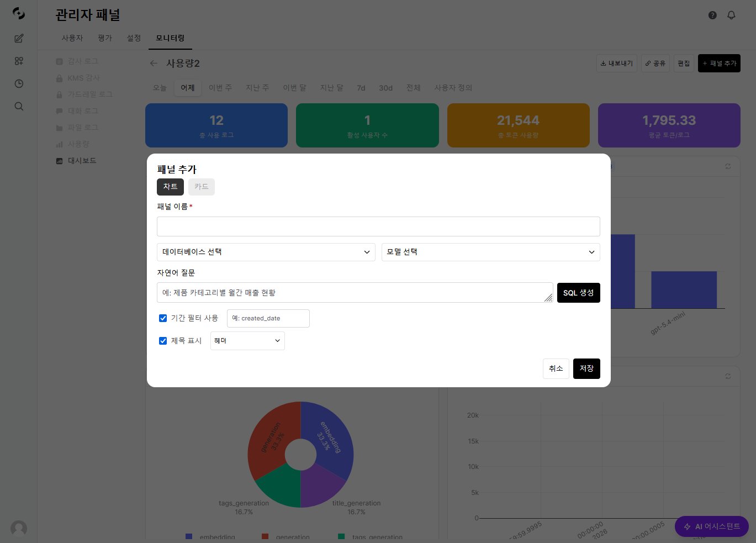Viewport: 756px width, 543px height.
Task: Open KMS 감사 in the sidebar
Action: click(78, 78)
